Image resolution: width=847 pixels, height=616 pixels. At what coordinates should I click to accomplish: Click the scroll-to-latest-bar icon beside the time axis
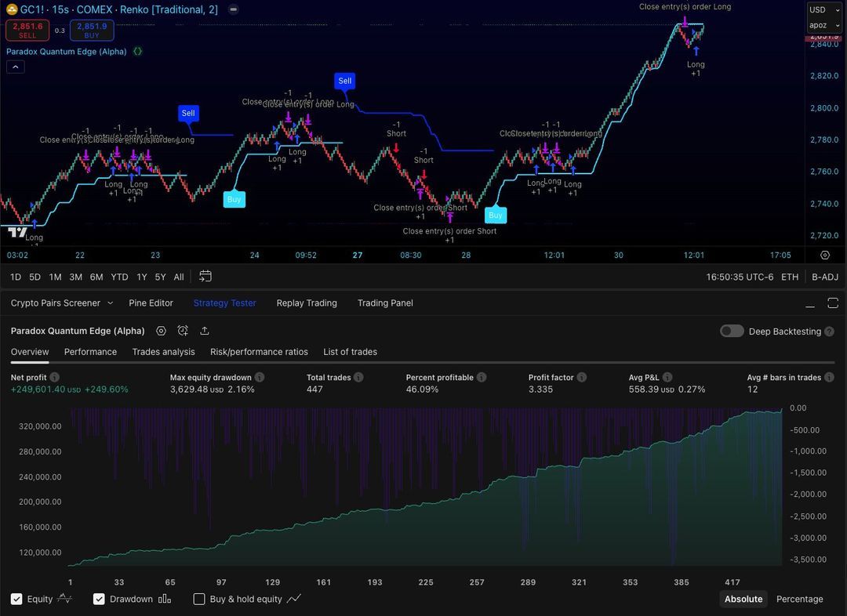(825, 255)
